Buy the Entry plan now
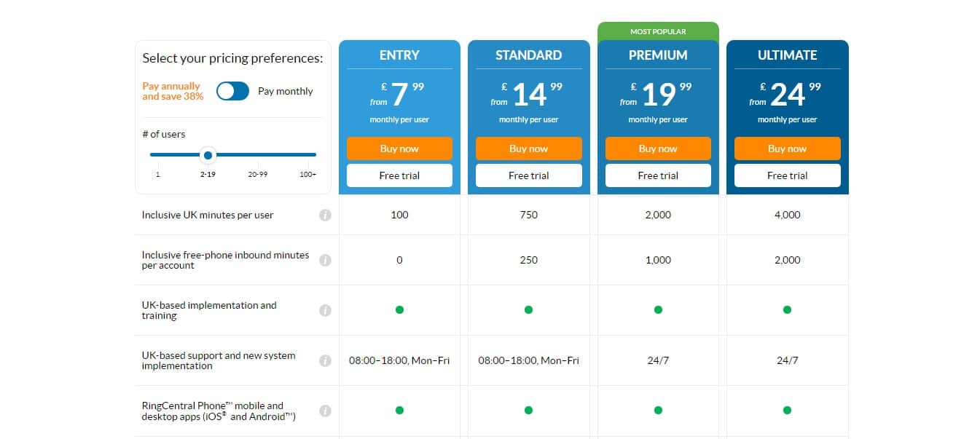Screen dimensions: 980x439 399,149
